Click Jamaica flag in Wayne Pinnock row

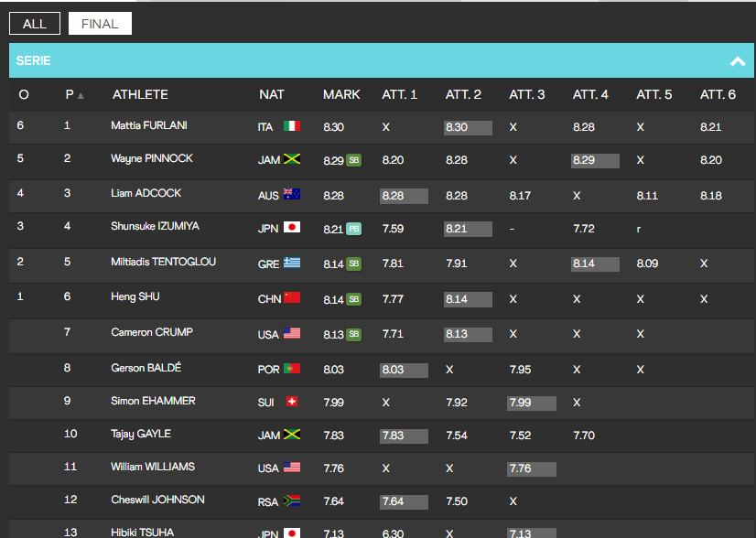point(292,158)
